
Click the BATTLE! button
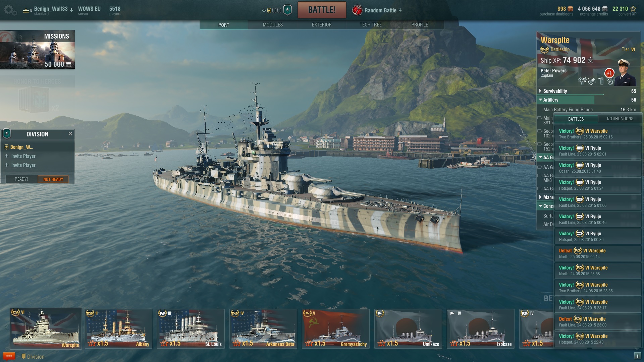pyautogui.click(x=322, y=10)
